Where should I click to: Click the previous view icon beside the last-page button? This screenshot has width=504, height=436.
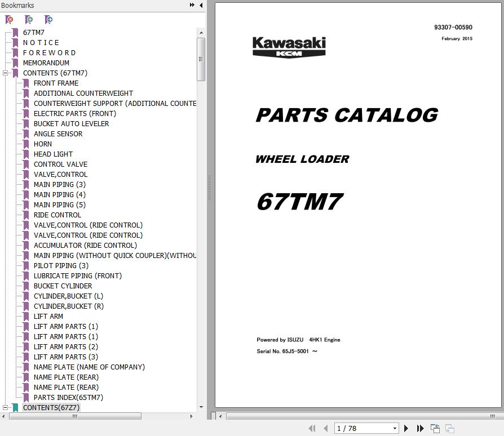(435, 428)
